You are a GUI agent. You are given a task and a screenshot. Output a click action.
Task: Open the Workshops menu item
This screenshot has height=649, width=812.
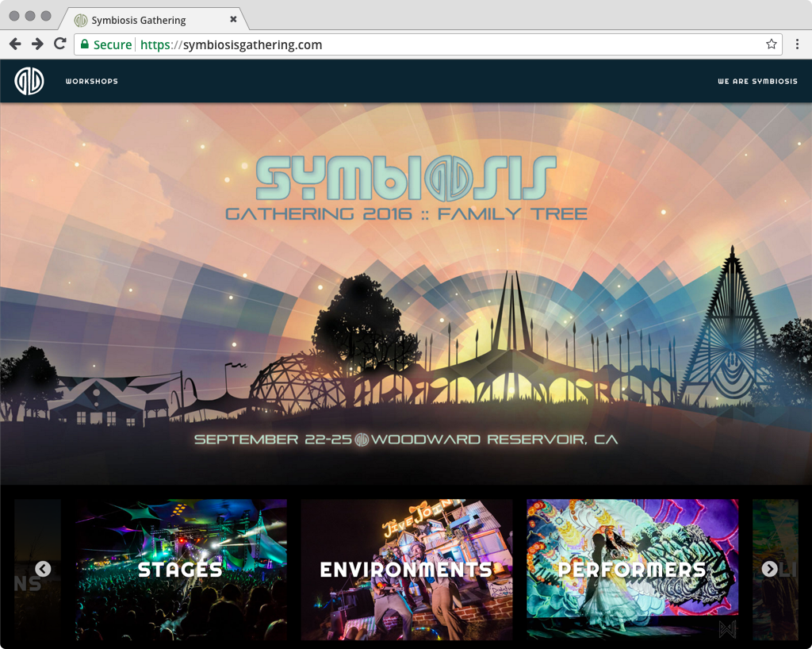pyautogui.click(x=92, y=81)
